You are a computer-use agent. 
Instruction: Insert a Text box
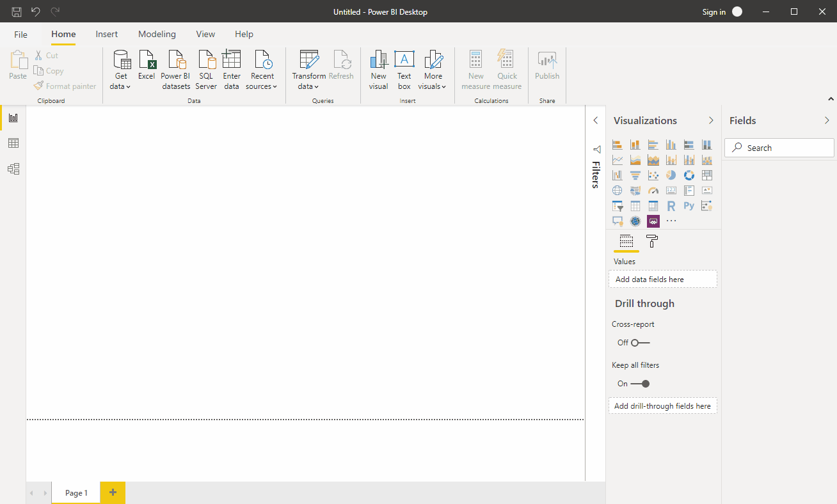tap(404, 70)
